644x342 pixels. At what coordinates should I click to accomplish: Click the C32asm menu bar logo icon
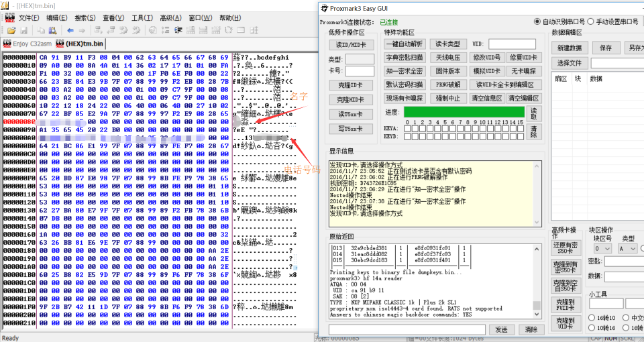(9, 17)
